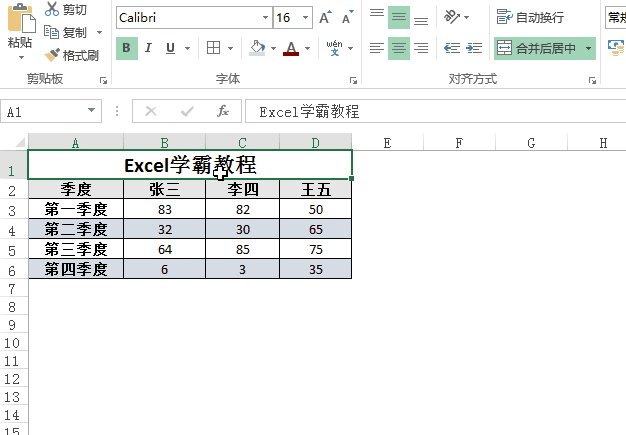Select the Format Painter (格式刷) brush
Viewport: 626px width, 435px height.
point(71,55)
